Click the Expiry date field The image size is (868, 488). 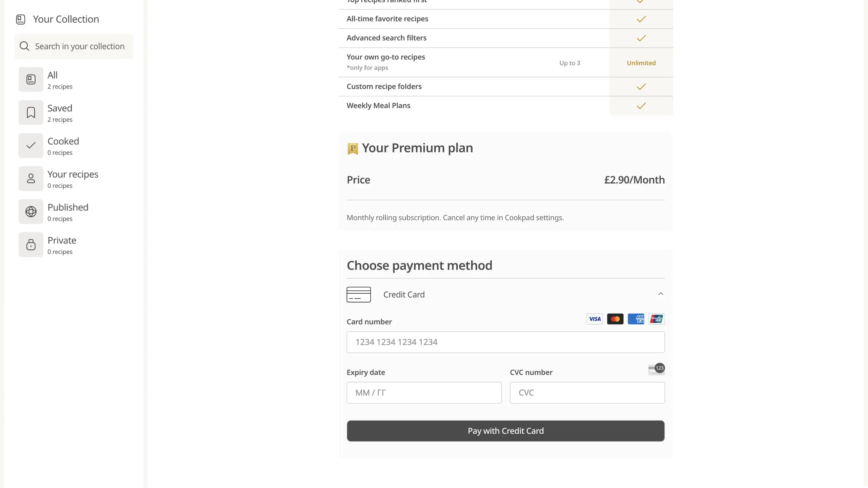pos(423,393)
